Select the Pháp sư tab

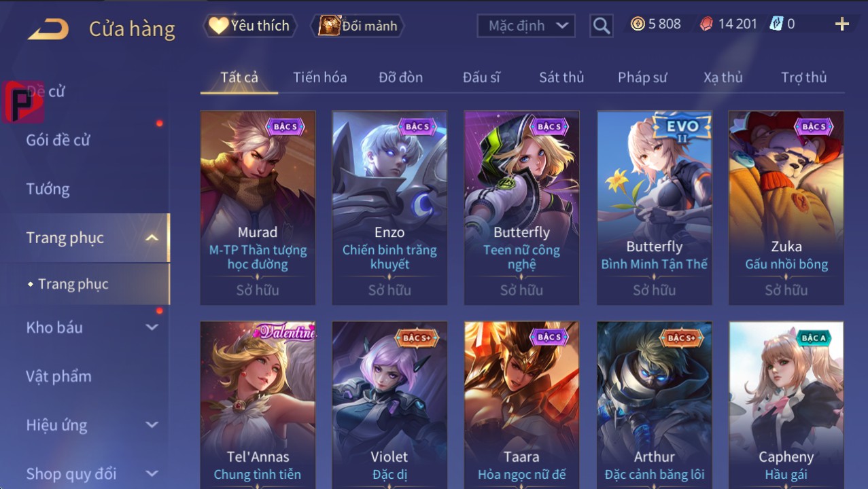pos(642,77)
